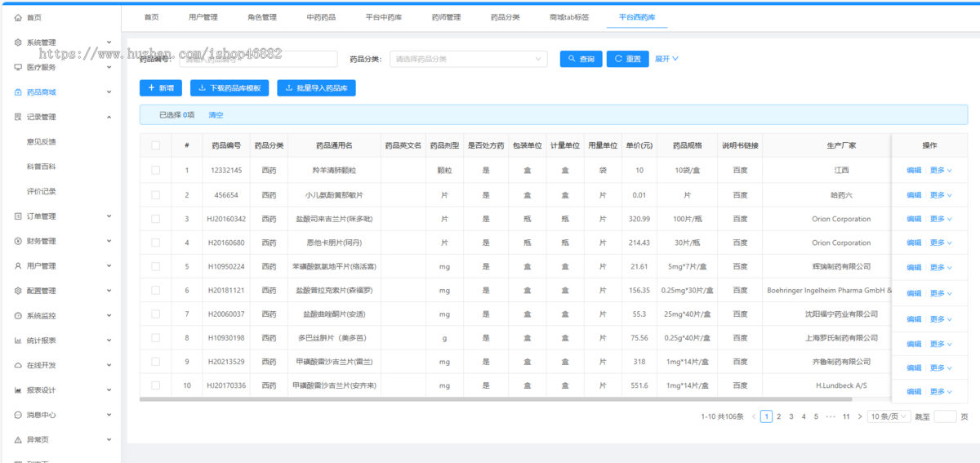
Task: Switch to the 中药药品 tab
Action: pyautogui.click(x=321, y=17)
